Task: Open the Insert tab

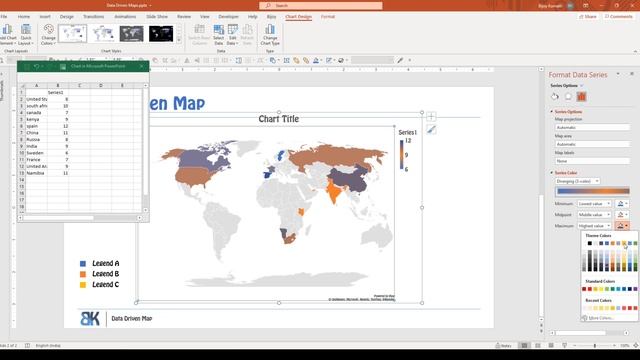Action: coord(45,17)
